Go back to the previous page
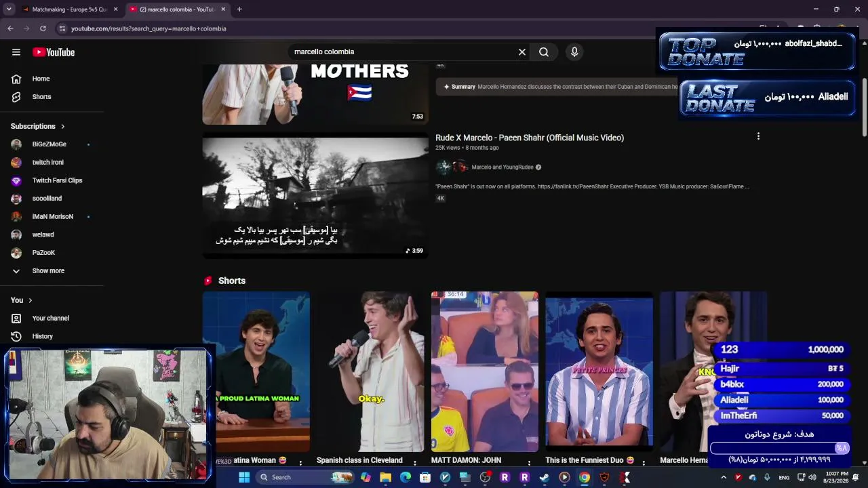868x488 pixels. pyautogui.click(x=10, y=28)
